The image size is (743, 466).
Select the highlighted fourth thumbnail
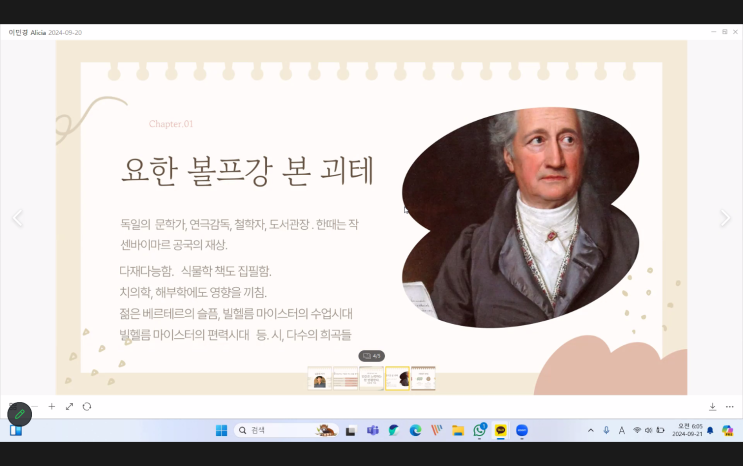coord(397,378)
